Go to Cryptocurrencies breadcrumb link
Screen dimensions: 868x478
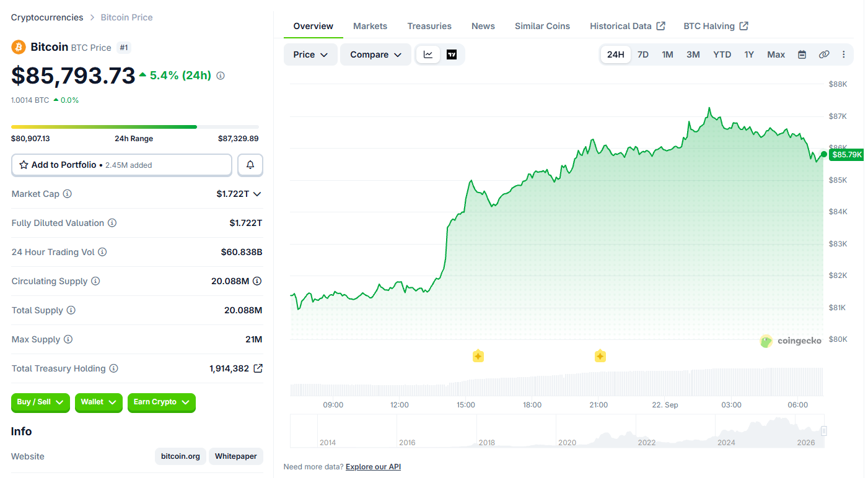coord(47,17)
